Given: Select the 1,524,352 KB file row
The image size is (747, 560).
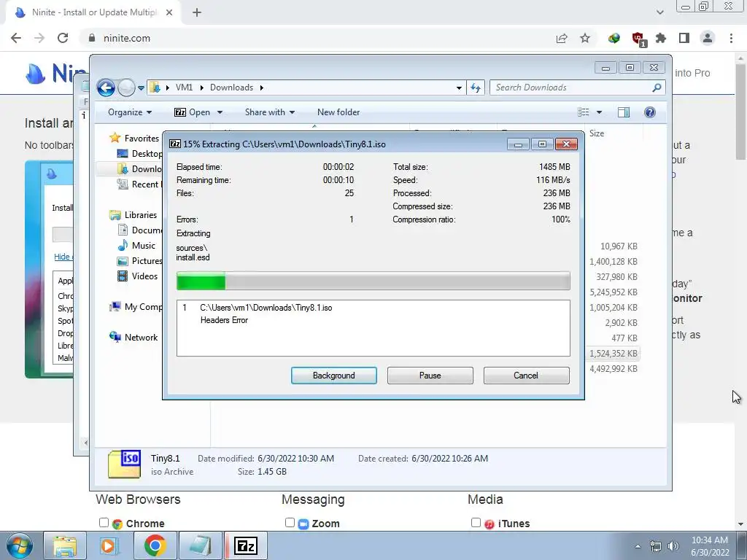Looking at the screenshot, I should click(x=613, y=354).
